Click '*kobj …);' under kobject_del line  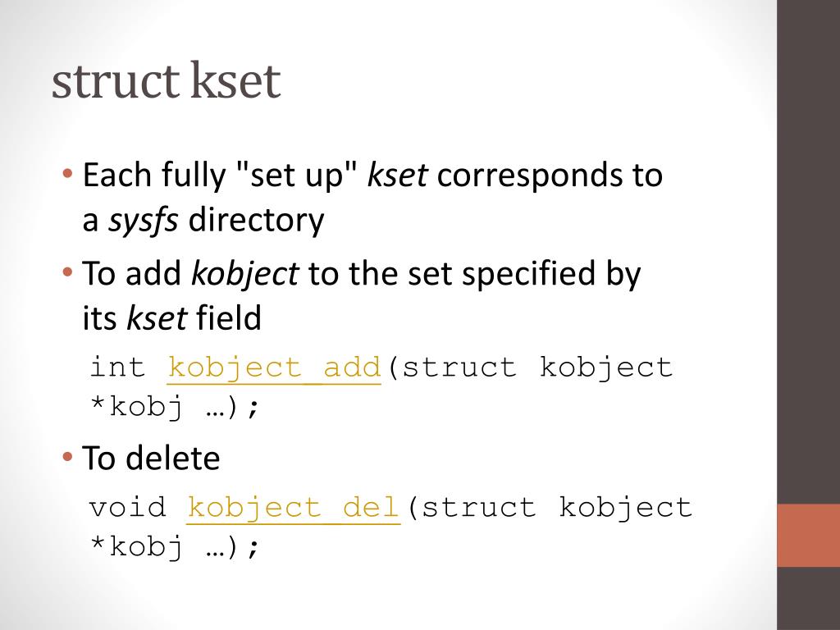[175, 547]
